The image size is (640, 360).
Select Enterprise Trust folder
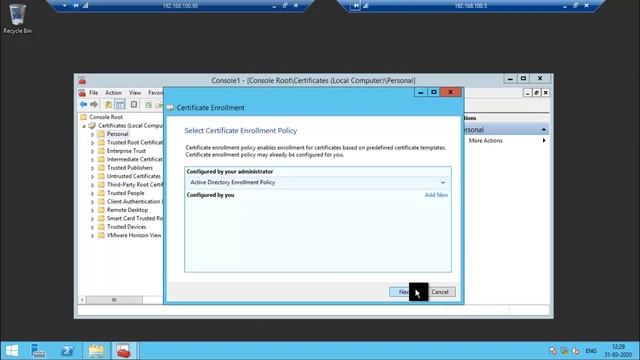(x=126, y=151)
